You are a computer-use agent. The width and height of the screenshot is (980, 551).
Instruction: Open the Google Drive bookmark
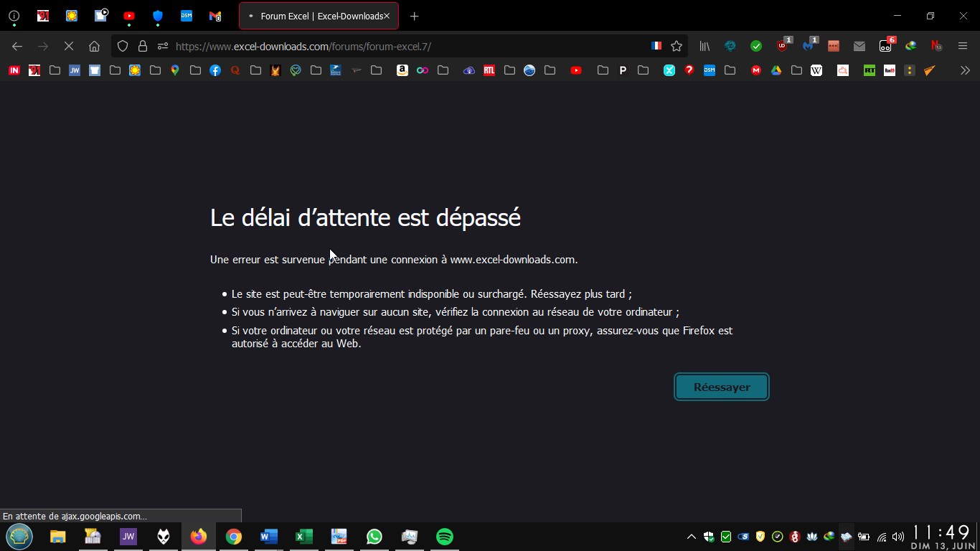click(776, 70)
